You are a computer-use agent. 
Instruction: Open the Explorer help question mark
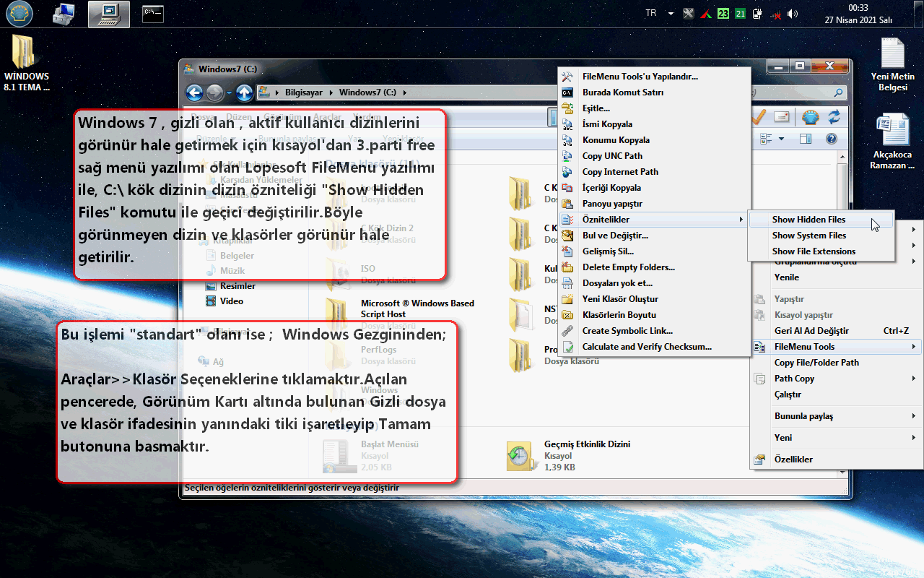tap(832, 139)
